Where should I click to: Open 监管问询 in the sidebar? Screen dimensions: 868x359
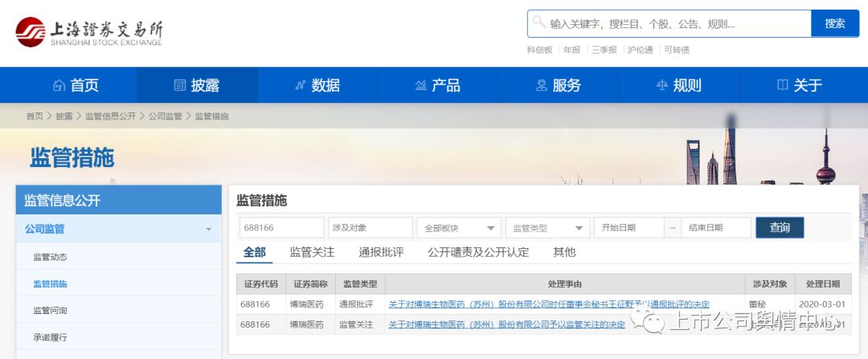(x=51, y=310)
